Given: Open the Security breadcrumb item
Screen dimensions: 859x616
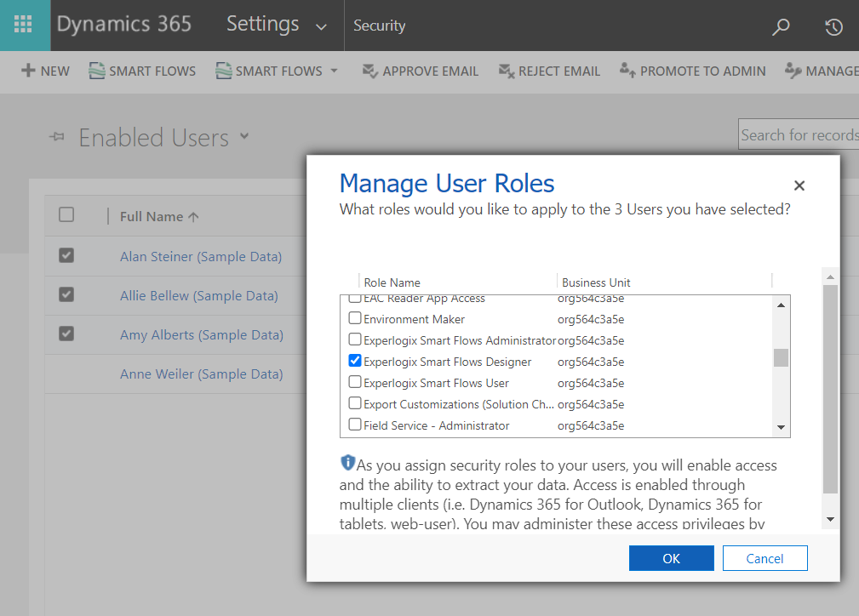Looking at the screenshot, I should tap(379, 26).
